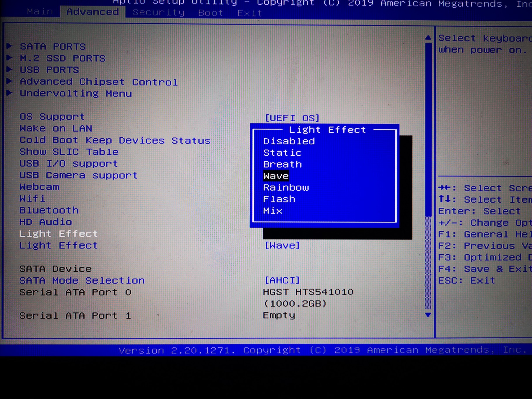Viewport: 532px width, 399px height.
Task: Click the +/-: Change Opt hint
Action: (485, 223)
